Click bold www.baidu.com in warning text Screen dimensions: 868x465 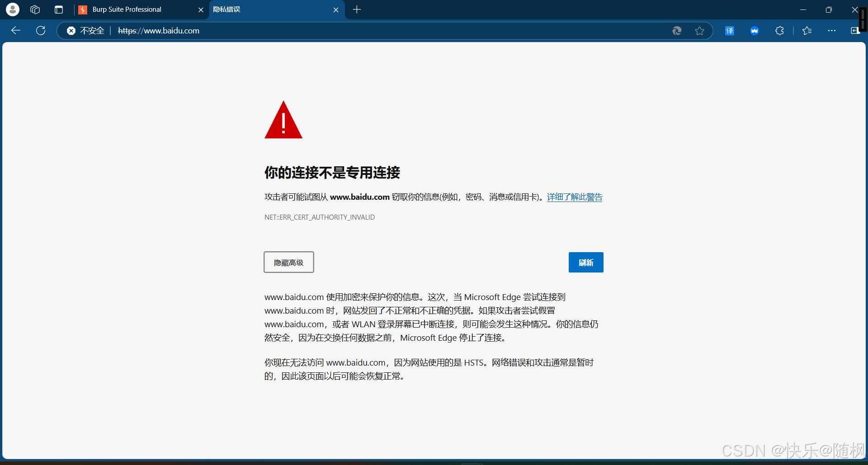360,197
